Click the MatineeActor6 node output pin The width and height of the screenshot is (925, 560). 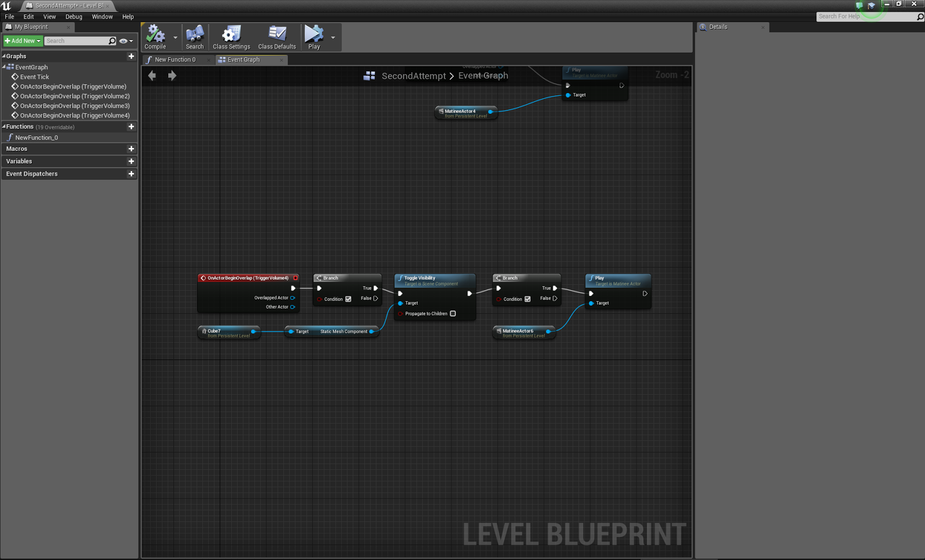548,332
